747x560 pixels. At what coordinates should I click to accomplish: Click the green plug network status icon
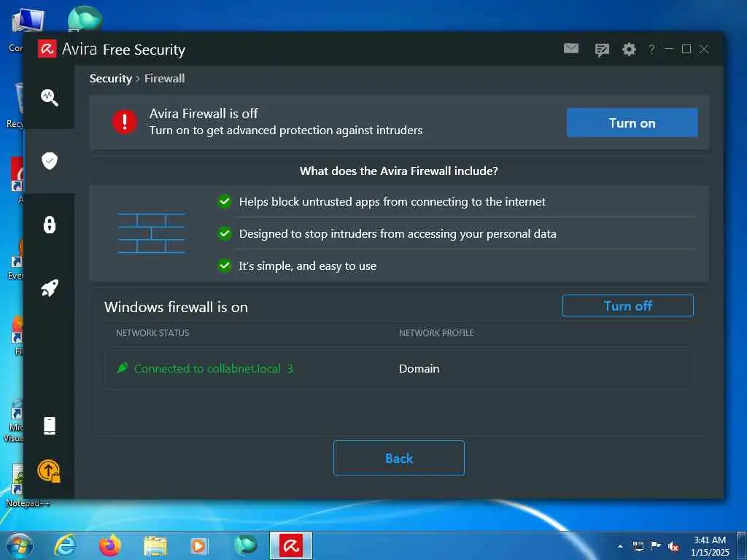pos(122,367)
